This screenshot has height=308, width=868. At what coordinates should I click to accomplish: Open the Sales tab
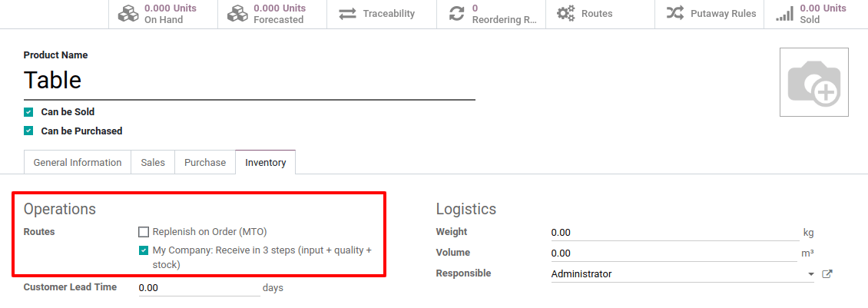(x=153, y=163)
